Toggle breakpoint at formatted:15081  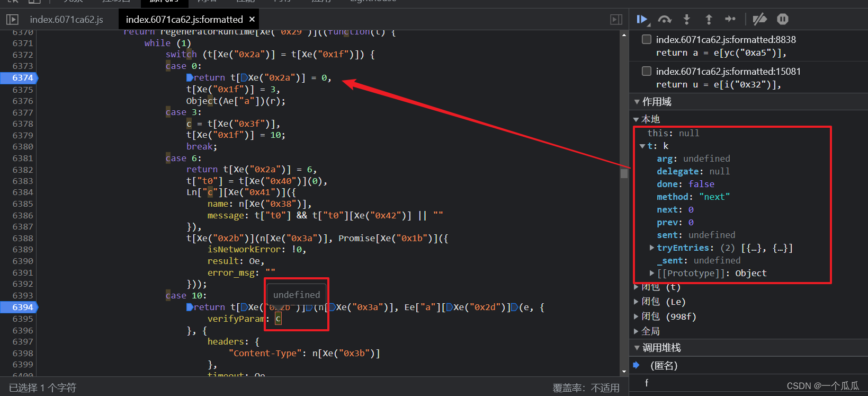point(647,71)
